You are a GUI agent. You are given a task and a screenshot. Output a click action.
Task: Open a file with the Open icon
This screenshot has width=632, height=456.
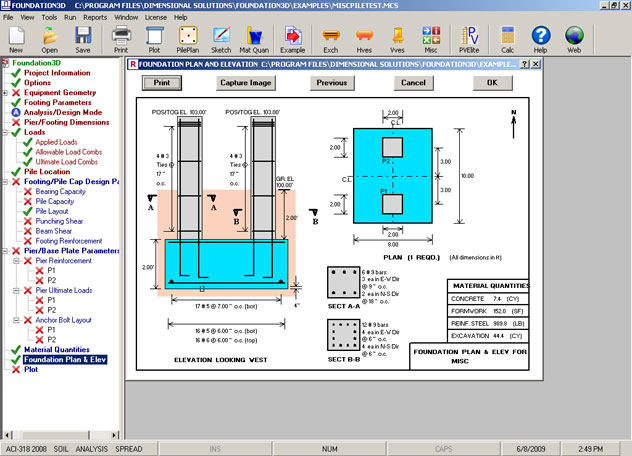[50, 40]
